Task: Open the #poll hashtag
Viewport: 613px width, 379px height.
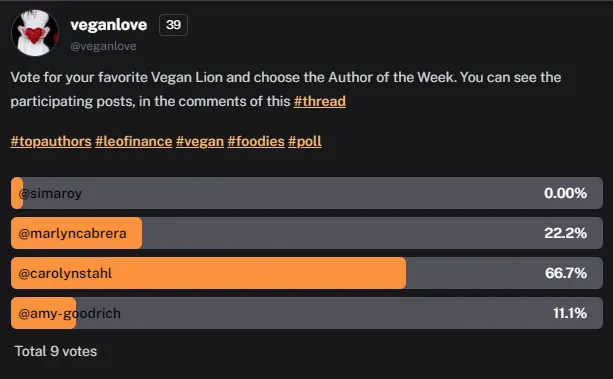Action: click(305, 141)
